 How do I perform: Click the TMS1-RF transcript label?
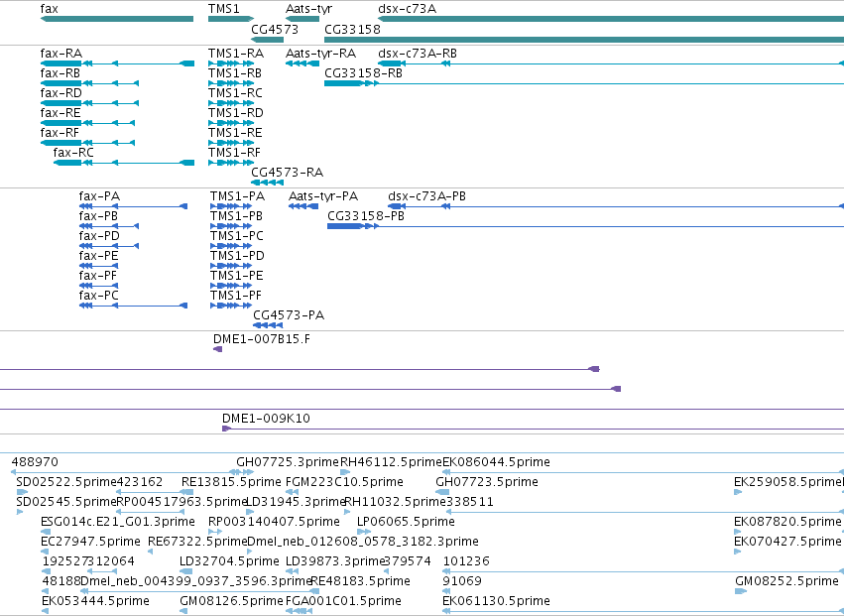[x=235, y=153]
